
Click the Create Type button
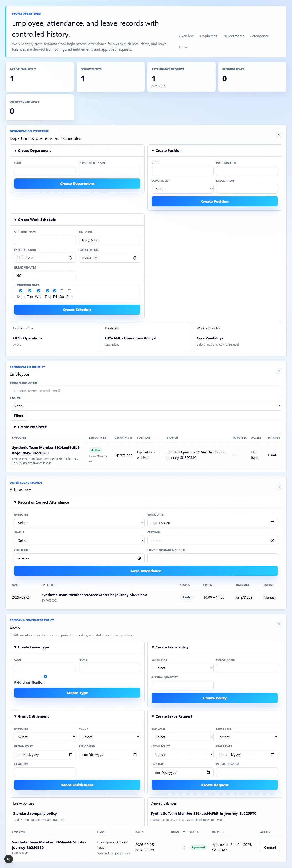click(x=77, y=693)
